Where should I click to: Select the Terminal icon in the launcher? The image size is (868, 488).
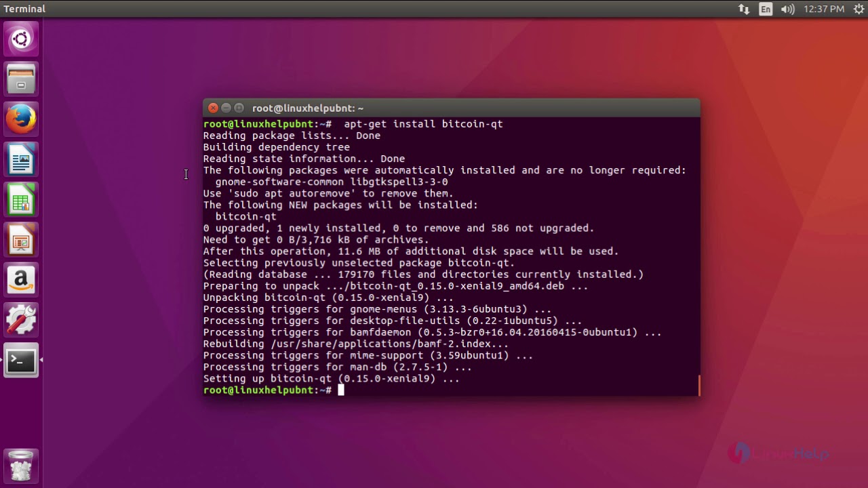point(21,361)
